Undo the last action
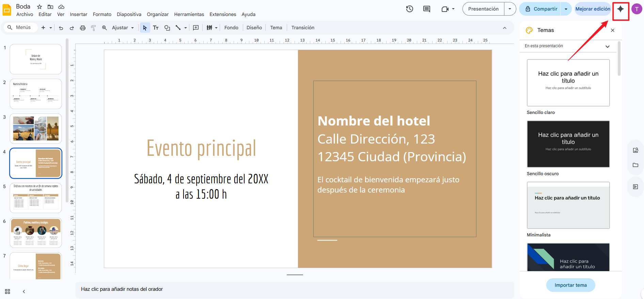 pos(61,28)
